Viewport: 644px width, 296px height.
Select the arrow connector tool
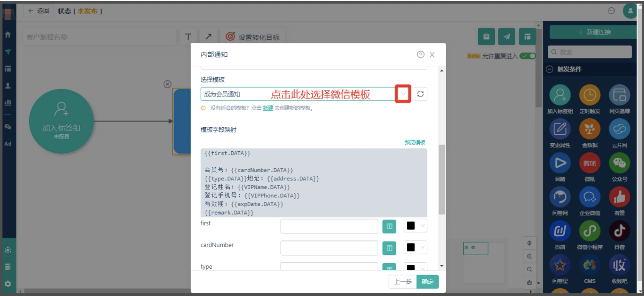[x=208, y=37]
